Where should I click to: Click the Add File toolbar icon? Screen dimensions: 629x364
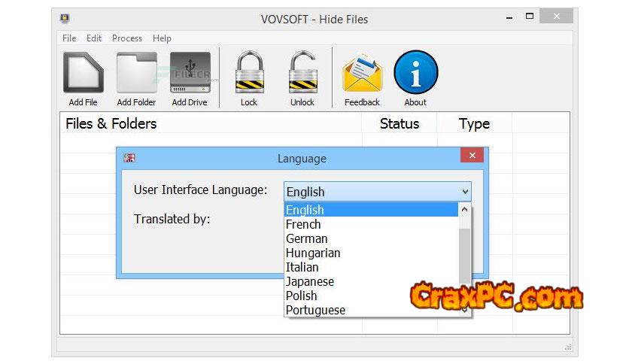[83, 73]
